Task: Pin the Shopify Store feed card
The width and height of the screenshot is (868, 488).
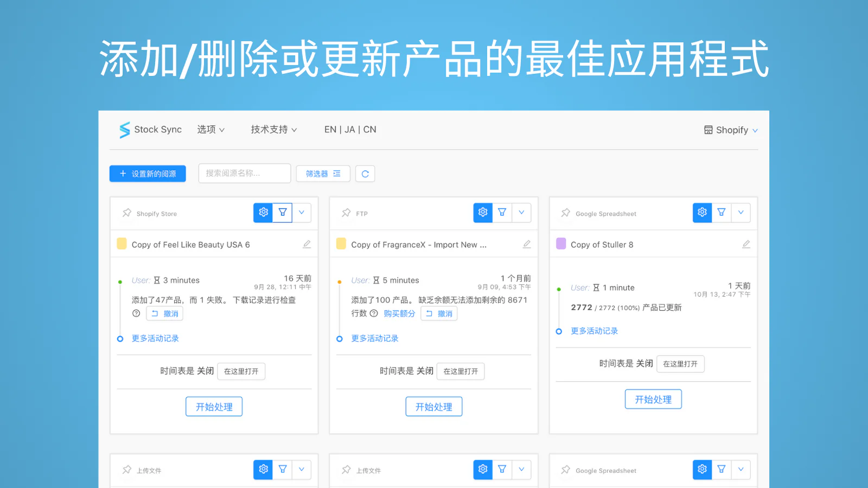Action: pyautogui.click(x=127, y=213)
